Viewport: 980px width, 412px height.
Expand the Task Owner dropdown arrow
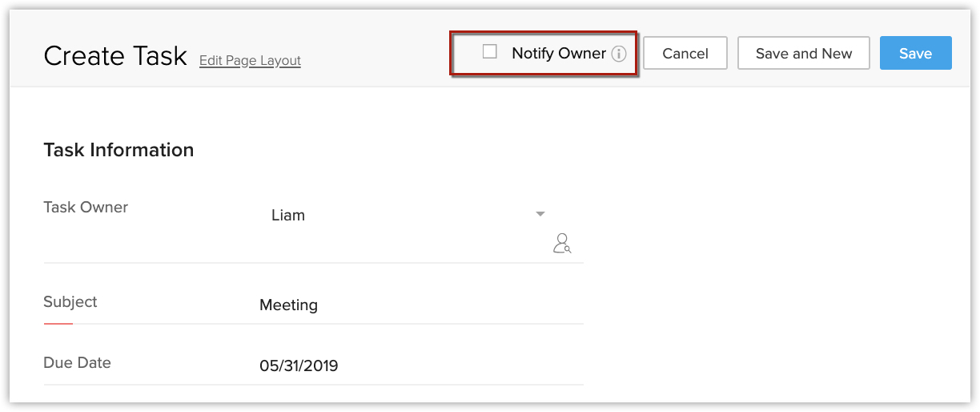point(540,214)
